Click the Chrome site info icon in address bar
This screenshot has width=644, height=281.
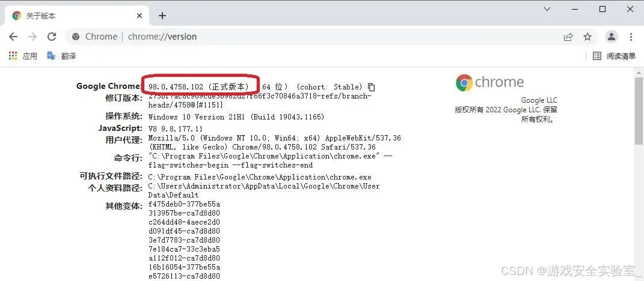[76, 37]
